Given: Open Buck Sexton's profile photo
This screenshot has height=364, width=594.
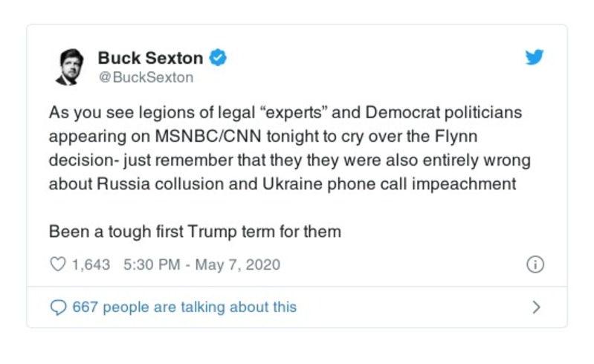Looking at the screenshot, I should [71, 66].
